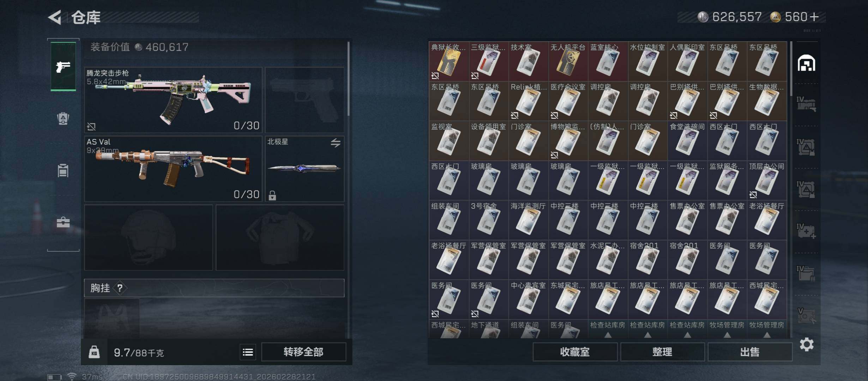Open the IV folder case storage
868x381 pixels.
coord(806,274)
